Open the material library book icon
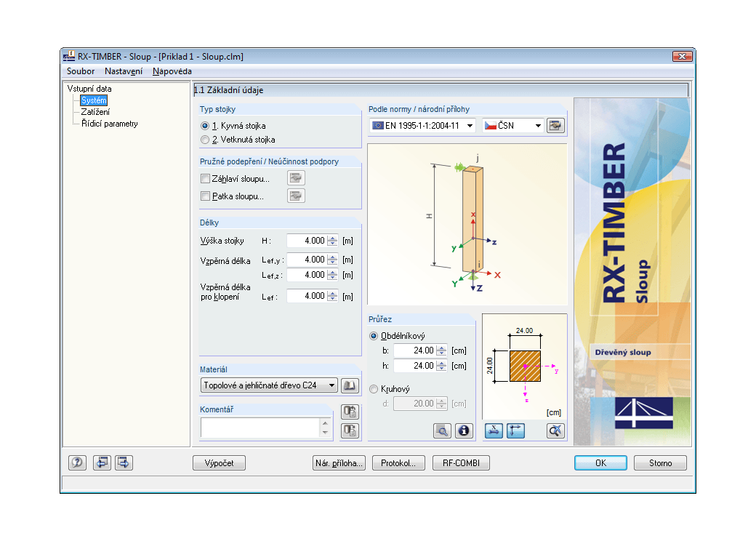 pyautogui.click(x=350, y=385)
